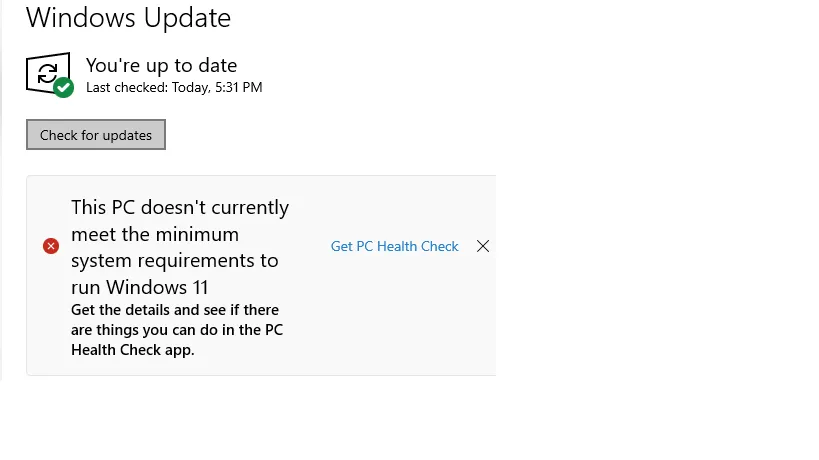Click the update sync arrows icon
Image resolution: width=819 pixels, height=460 pixels.
pos(47,72)
